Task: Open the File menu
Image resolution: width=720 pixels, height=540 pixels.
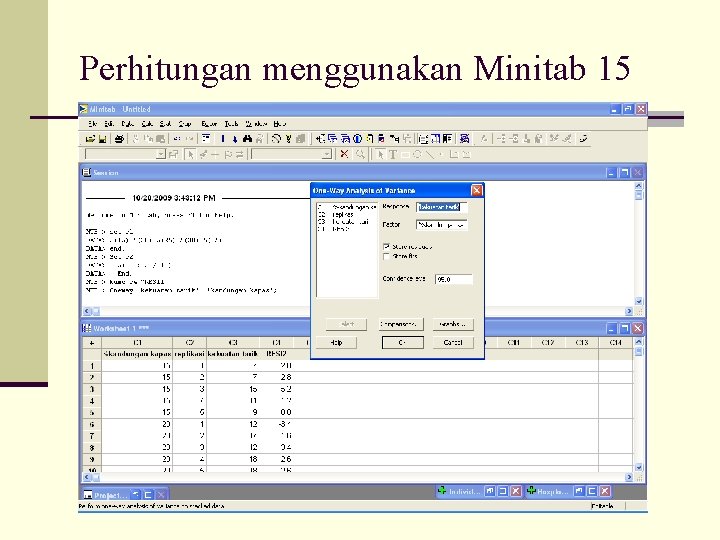Action: 93,124
